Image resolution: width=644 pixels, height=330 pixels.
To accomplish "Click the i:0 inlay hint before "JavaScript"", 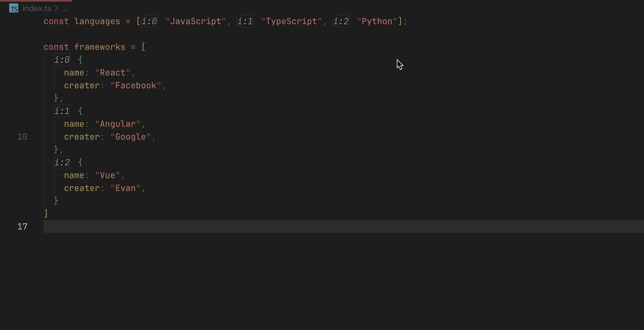I will pyautogui.click(x=149, y=21).
